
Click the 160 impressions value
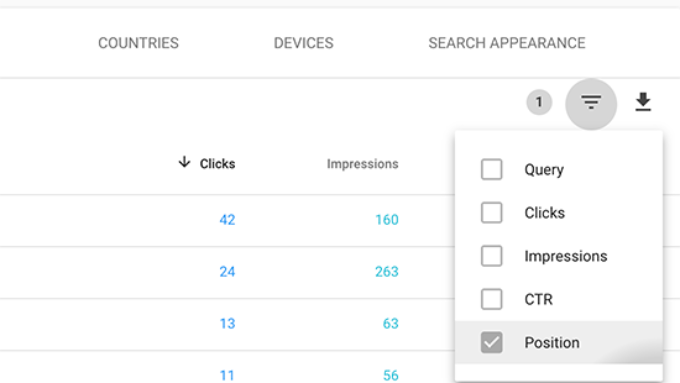pos(387,220)
